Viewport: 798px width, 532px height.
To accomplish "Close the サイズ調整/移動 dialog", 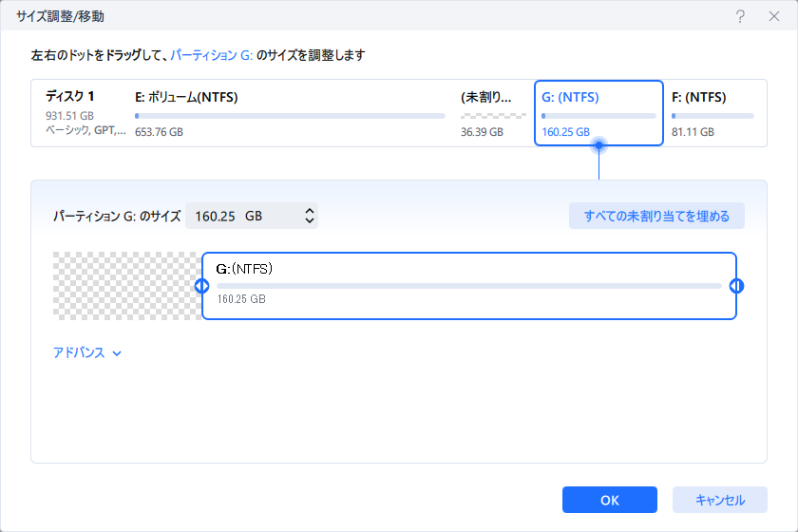I will (x=774, y=16).
